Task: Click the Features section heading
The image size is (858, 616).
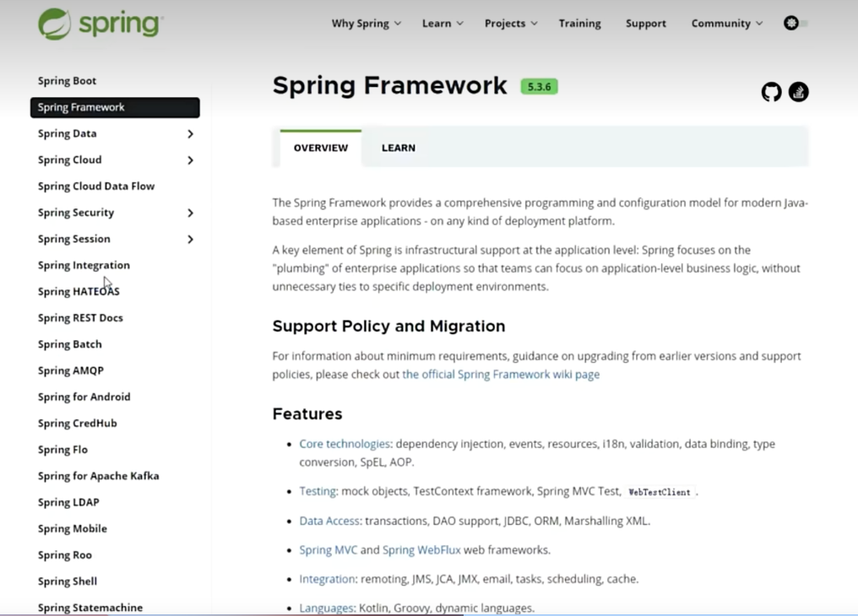Action: (307, 414)
